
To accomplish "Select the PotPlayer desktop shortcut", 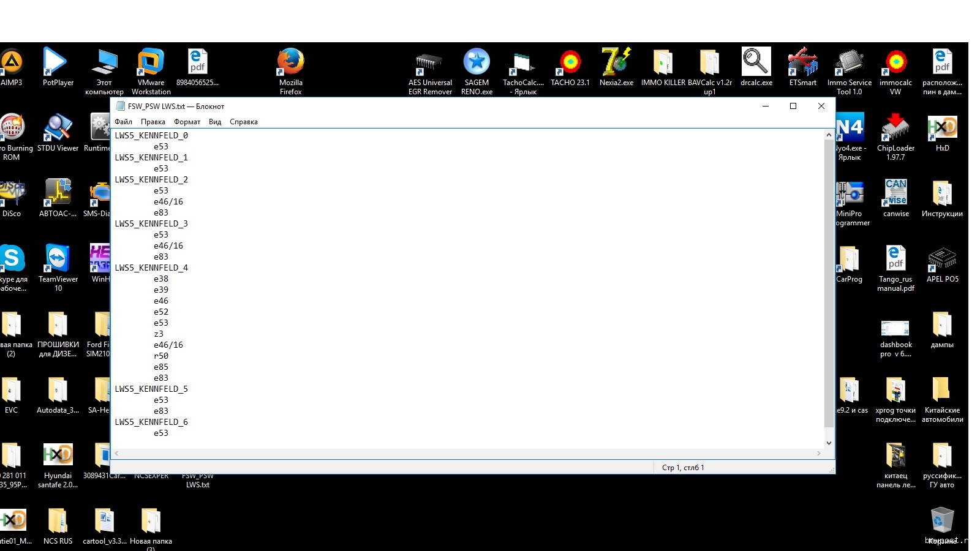I will (x=58, y=63).
